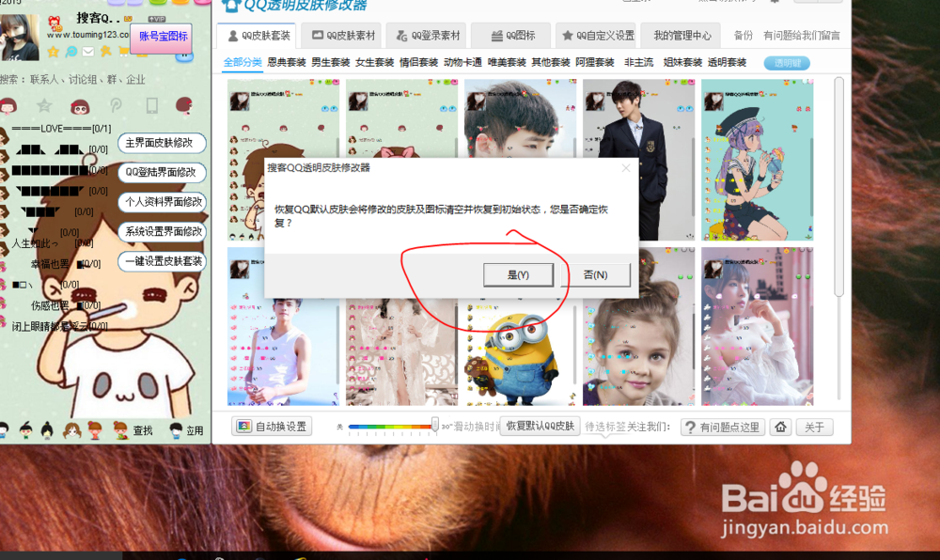Close the 搜客QQ透明皮肤修改器 dialog
Viewport: 940px width, 560px height.
tap(626, 168)
